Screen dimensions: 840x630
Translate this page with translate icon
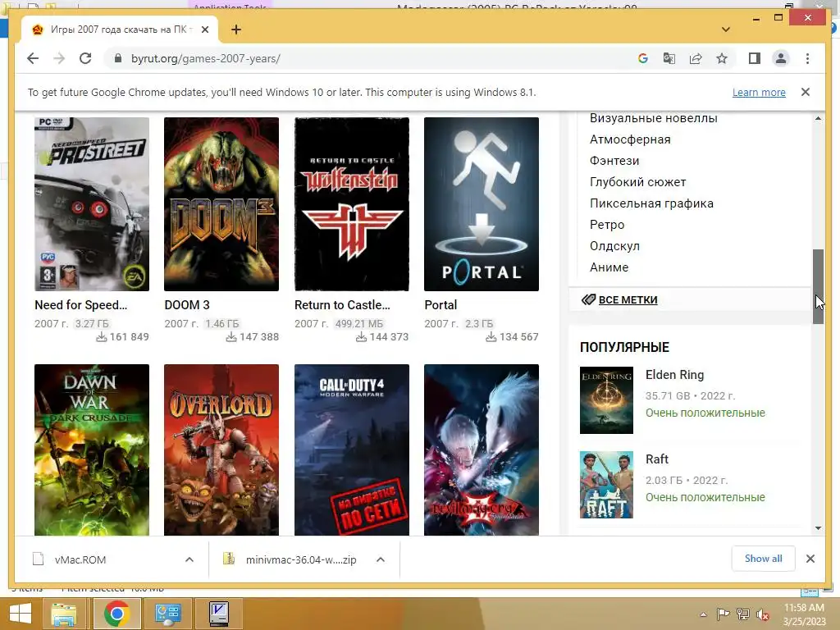tap(669, 58)
